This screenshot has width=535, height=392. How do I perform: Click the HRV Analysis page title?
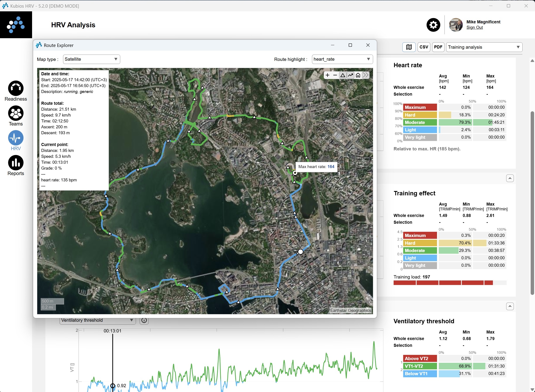click(73, 25)
